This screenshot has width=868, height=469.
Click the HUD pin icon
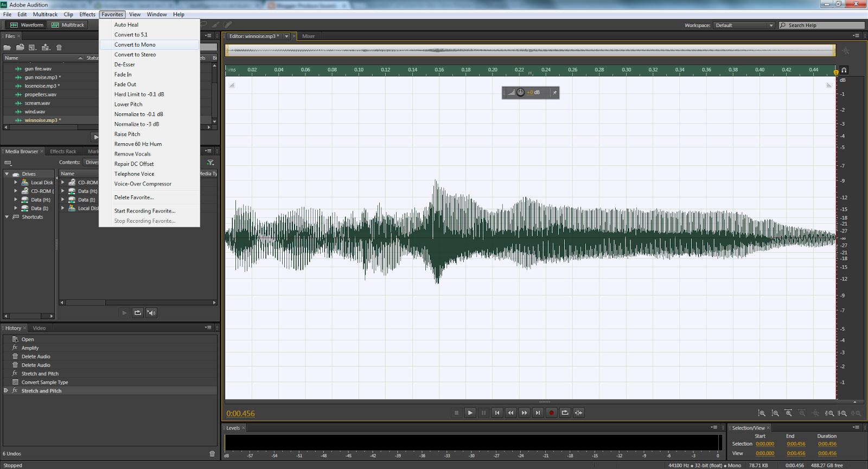pyautogui.click(x=554, y=93)
